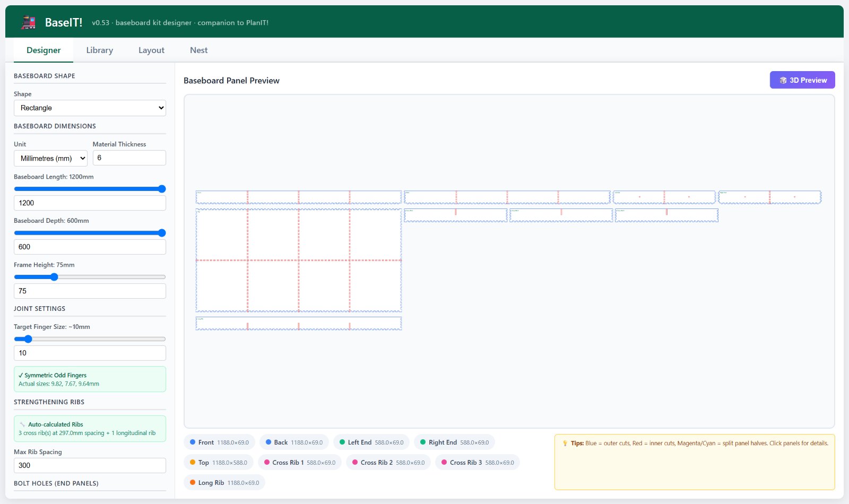Image resolution: width=849 pixels, height=504 pixels.
Task: Click the Baseboard Depth field showing 600
Action: coord(90,247)
